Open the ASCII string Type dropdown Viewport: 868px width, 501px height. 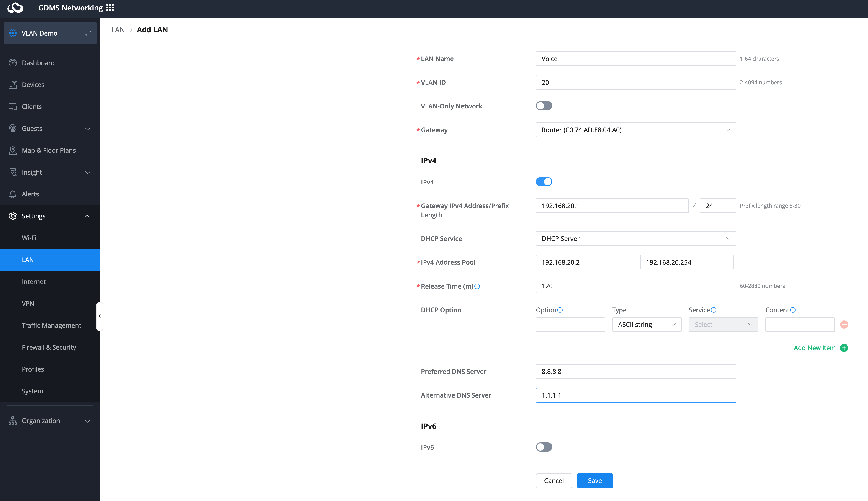tap(647, 325)
